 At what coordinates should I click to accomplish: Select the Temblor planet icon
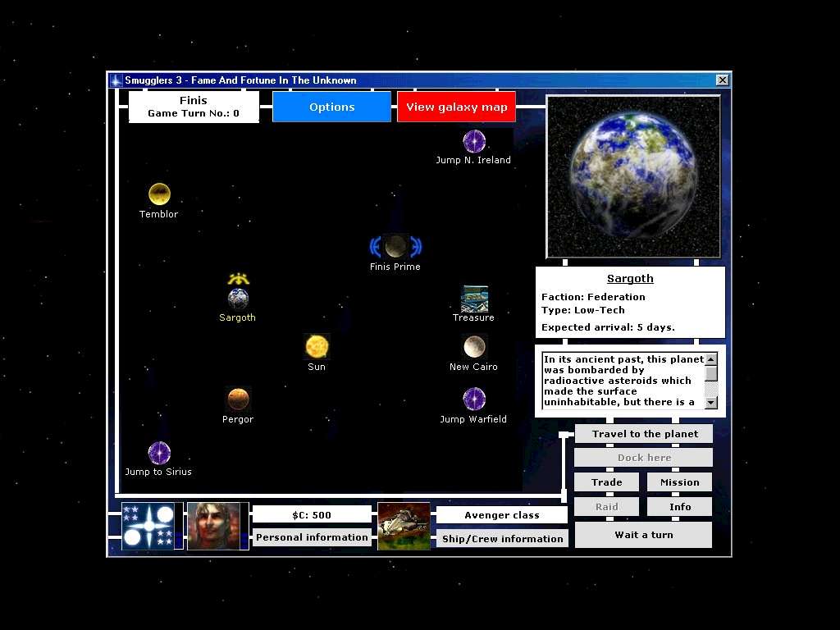coord(159,194)
